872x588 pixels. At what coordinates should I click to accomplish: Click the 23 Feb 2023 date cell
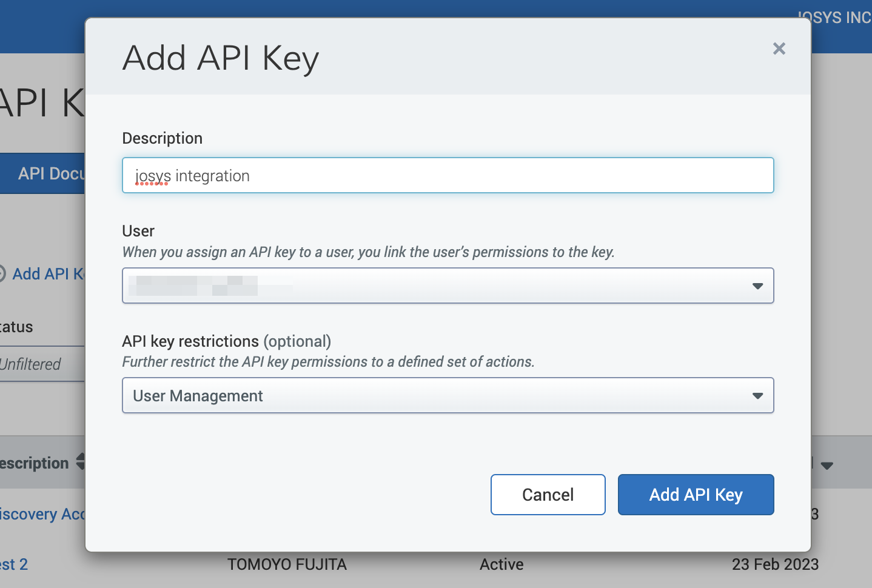(x=775, y=564)
